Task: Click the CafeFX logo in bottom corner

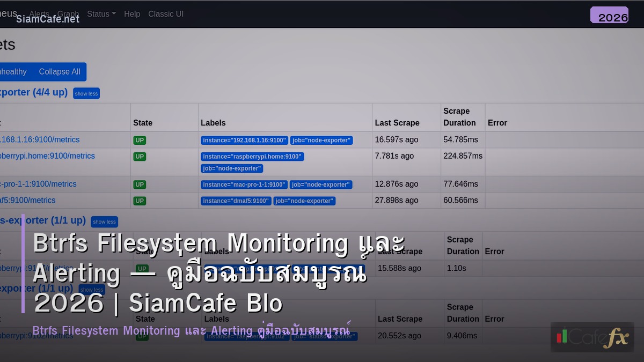Action: 592,338
